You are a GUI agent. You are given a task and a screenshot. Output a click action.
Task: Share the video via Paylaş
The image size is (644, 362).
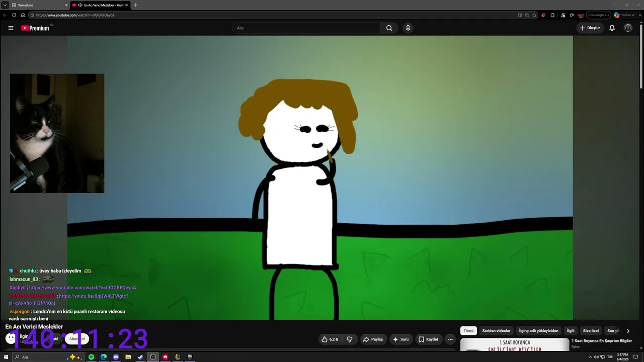(373, 339)
